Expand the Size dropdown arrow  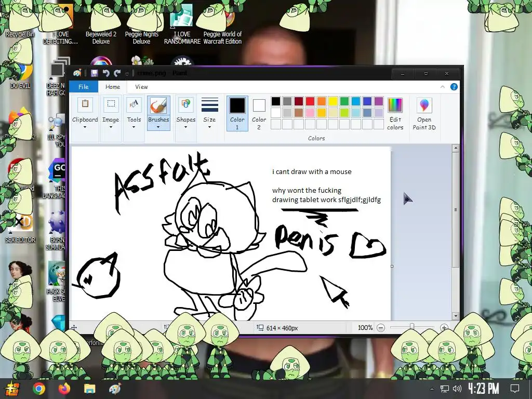210,127
